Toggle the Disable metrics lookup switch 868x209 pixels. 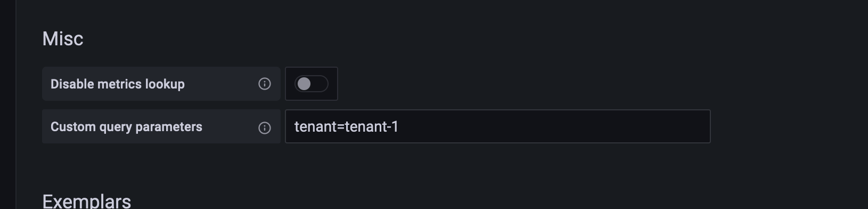pos(312,84)
